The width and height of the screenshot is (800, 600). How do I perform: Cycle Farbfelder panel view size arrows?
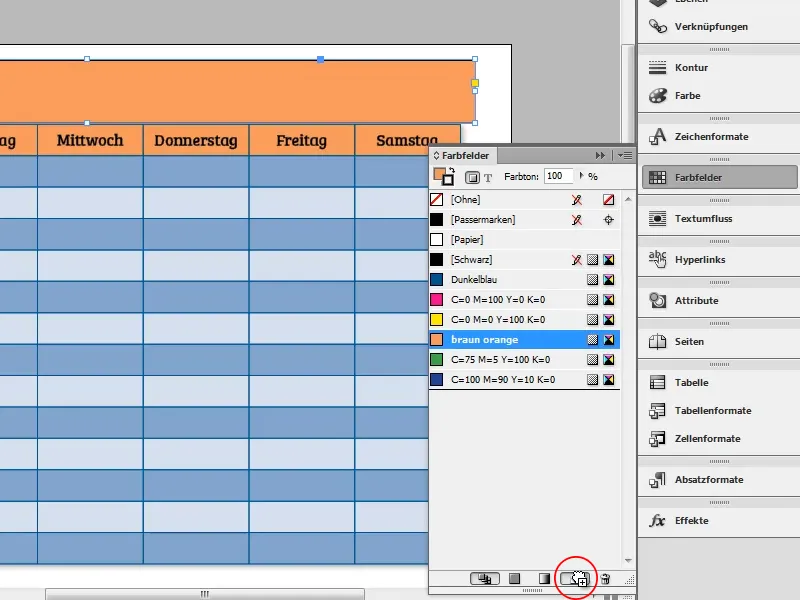tap(436, 155)
